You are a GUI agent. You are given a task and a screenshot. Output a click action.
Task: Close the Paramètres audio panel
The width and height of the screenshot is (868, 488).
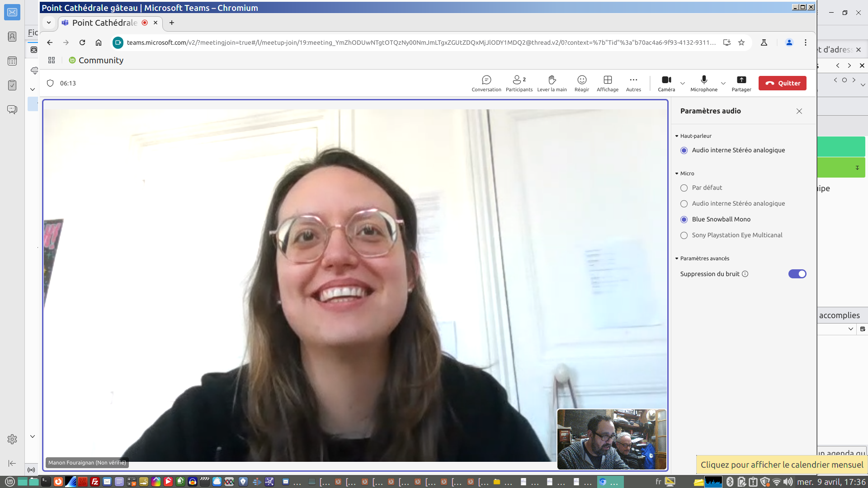click(x=799, y=111)
